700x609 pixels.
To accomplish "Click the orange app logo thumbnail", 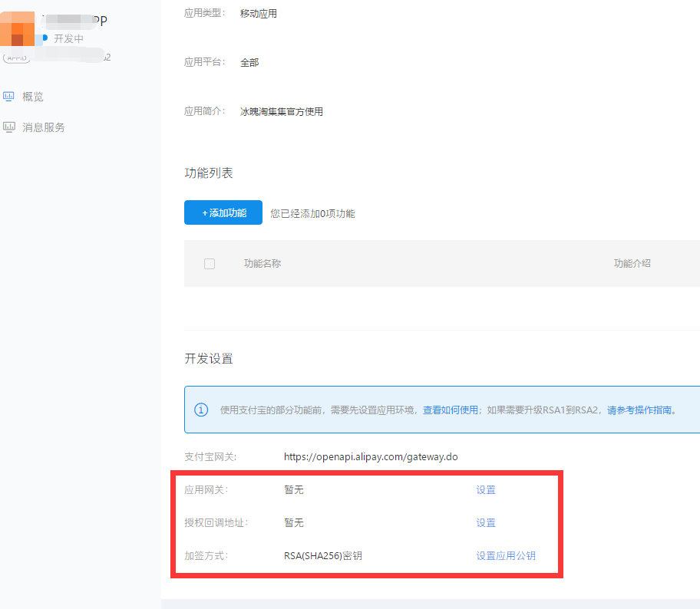I will pos(18,28).
